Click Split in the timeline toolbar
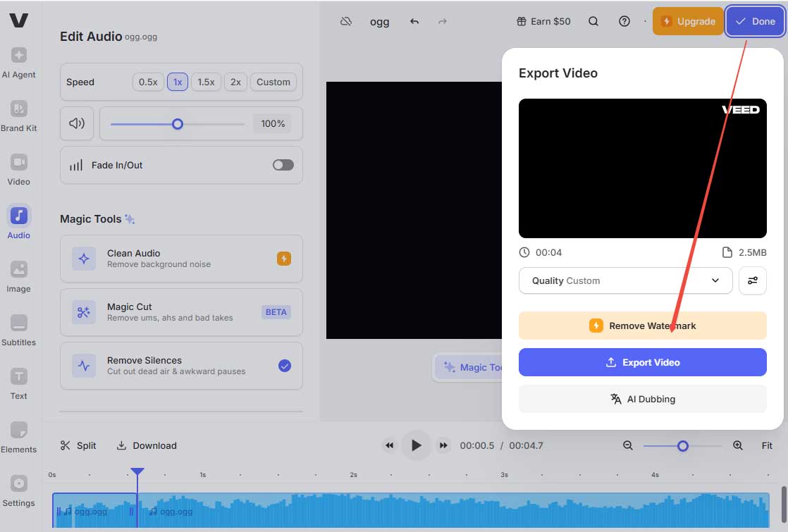 78,445
